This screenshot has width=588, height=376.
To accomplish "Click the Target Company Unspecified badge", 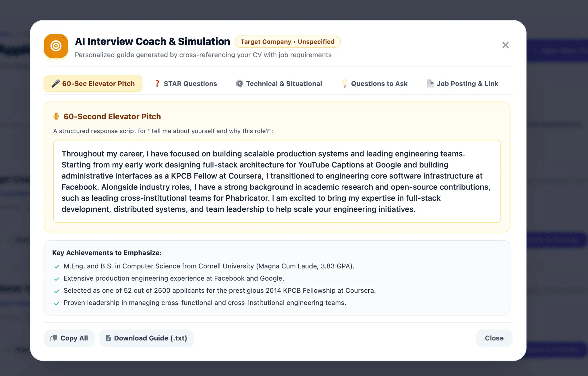I will point(288,42).
